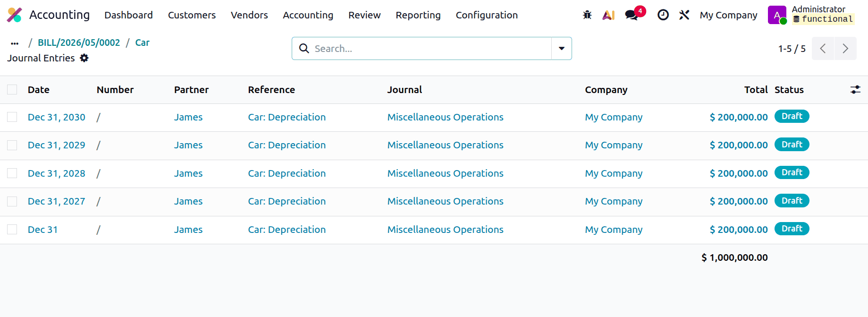The image size is (868, 317).
Task: Open the activities clock icon
Action: (x=663, y=15)
